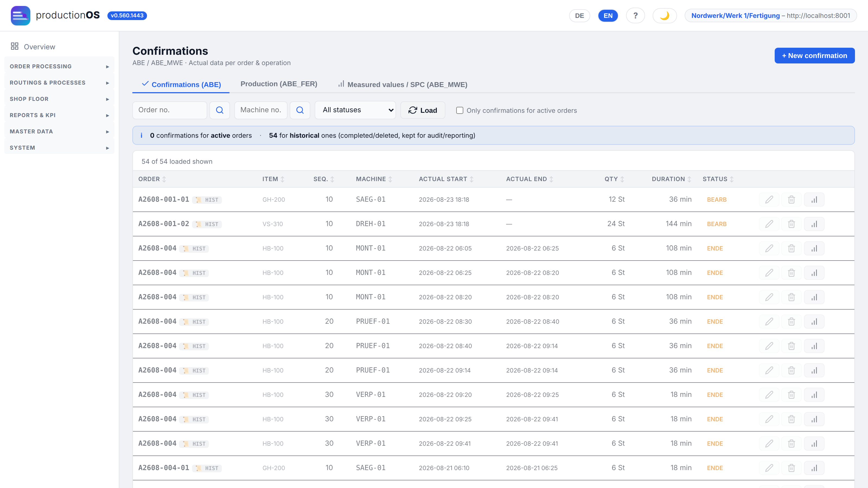Switch language to DE
The height and width of the screenshot is (488, 868).
click(x=579, y=15)
